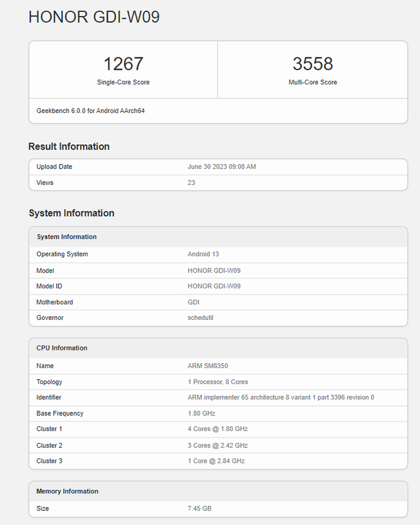Click the Topology value 1 Processor, 8 Cores
The height and width of the screenshot is (525, 420).
pyautogui.click(x=217, y=382)
